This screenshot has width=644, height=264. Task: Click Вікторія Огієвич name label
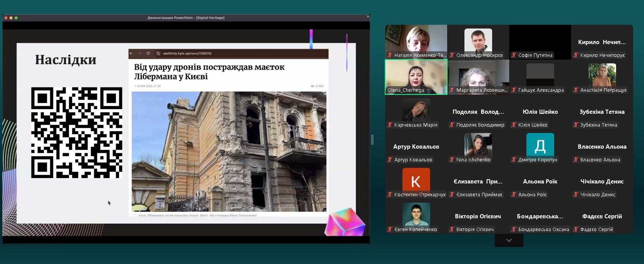475,230
